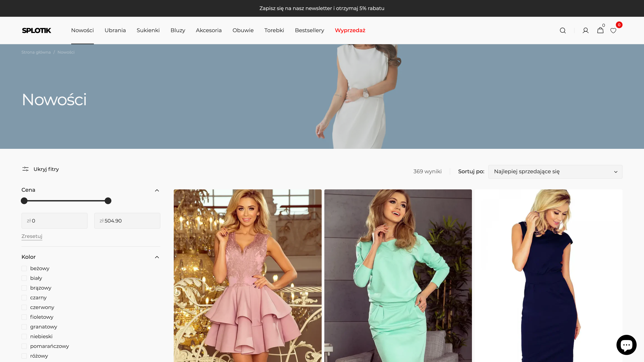
Task: Collapse the Kolor filter section
Action: [157, 257]
